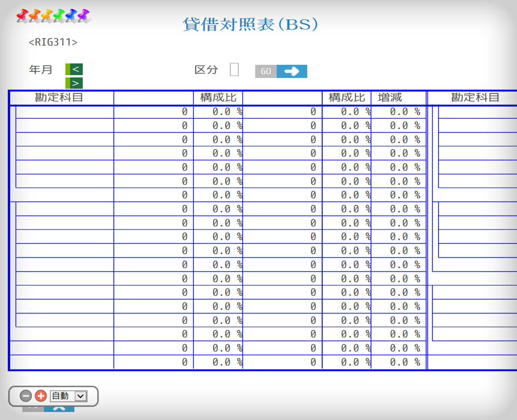Click the left 勘定科目 column header

pos(59,97)
